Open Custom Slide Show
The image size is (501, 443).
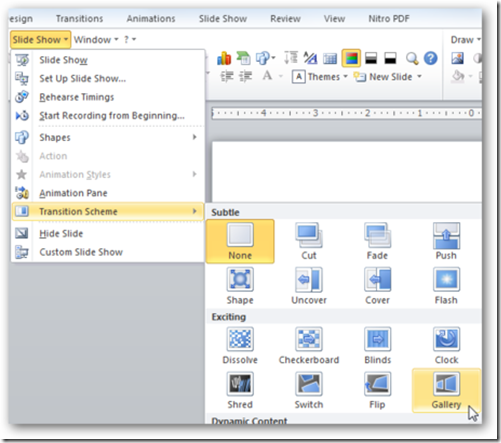(108, 252)
